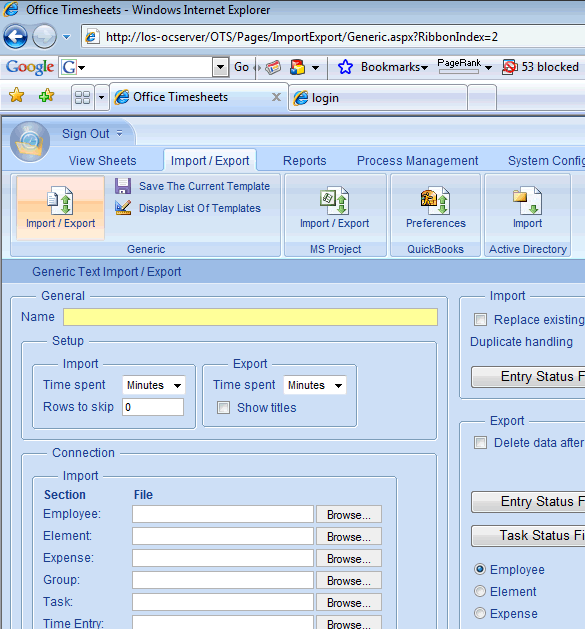Open the Google search box dropdown arrow

(x=220, y=67)
